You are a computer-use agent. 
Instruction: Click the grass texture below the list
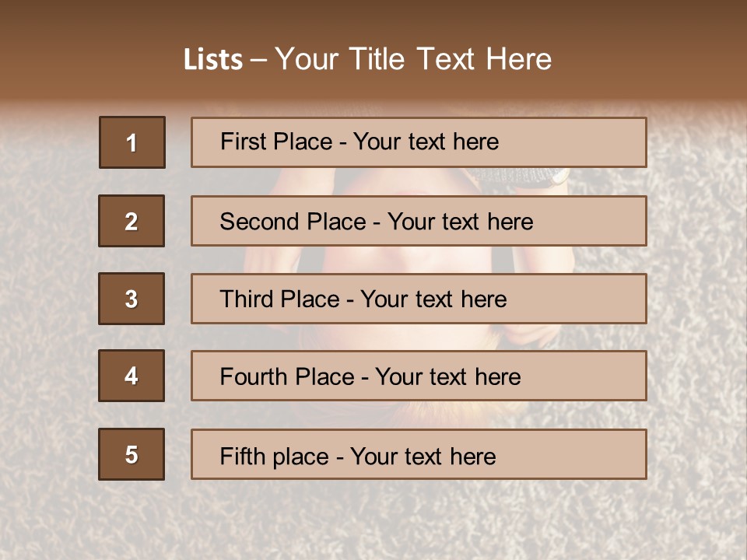[x=373, y=521]
